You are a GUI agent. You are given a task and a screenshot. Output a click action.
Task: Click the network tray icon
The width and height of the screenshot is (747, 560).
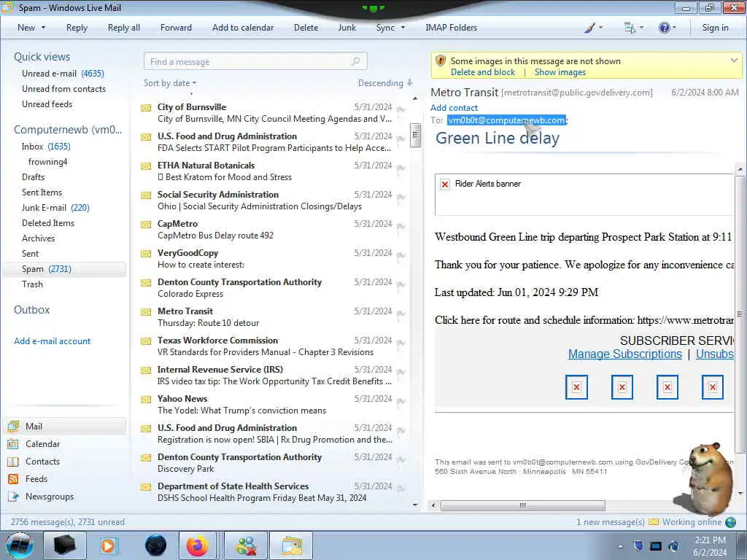coord(656,546)
